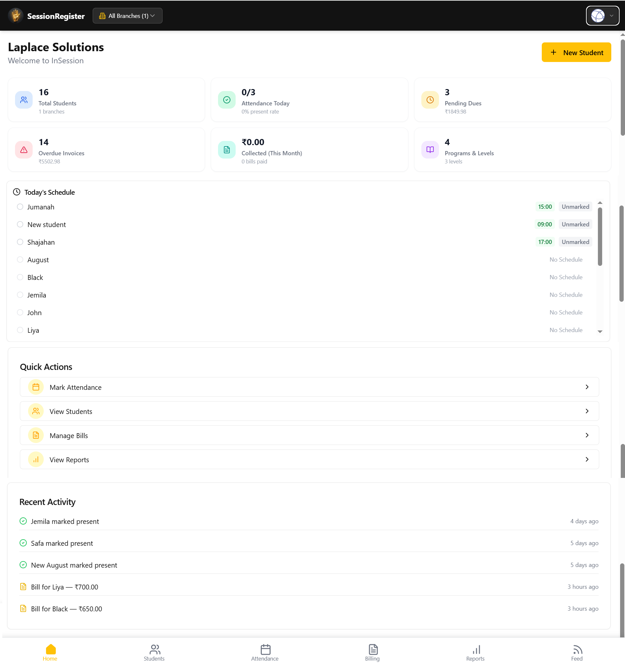The height and width of the screenshot is (672, 625).
Task: Click the Programs & Levels book icon
Action: 430,150
